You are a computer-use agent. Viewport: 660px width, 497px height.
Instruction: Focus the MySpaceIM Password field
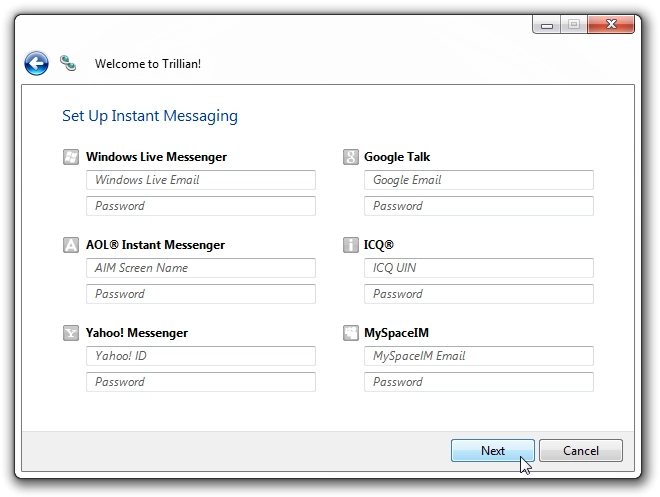click(479, 382)
